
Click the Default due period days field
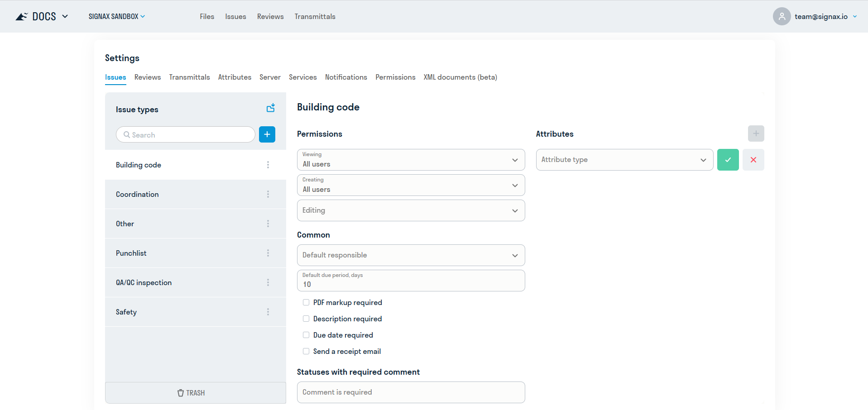pos(411,281)
